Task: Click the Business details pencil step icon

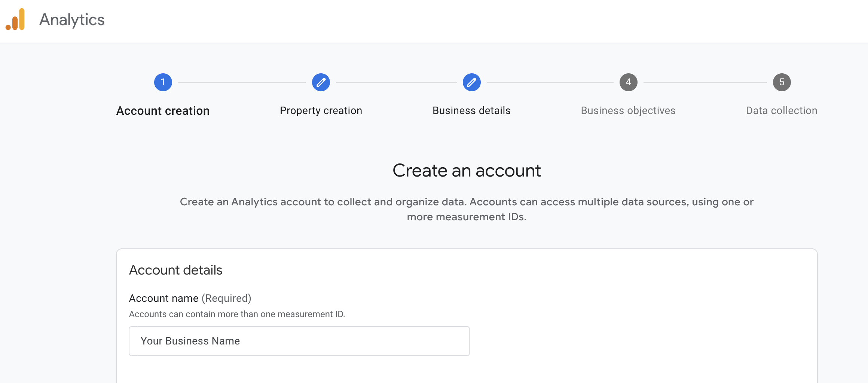Action: (x=472, y=82)
